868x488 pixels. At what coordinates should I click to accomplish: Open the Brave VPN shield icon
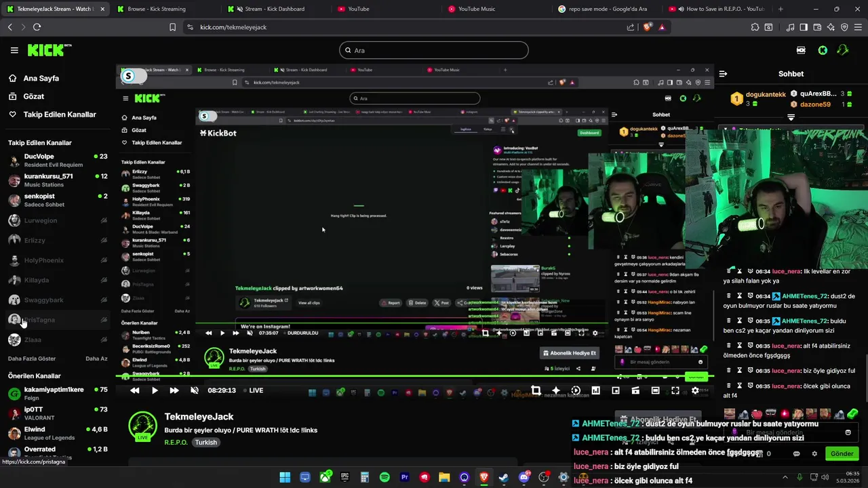point(844,27)
